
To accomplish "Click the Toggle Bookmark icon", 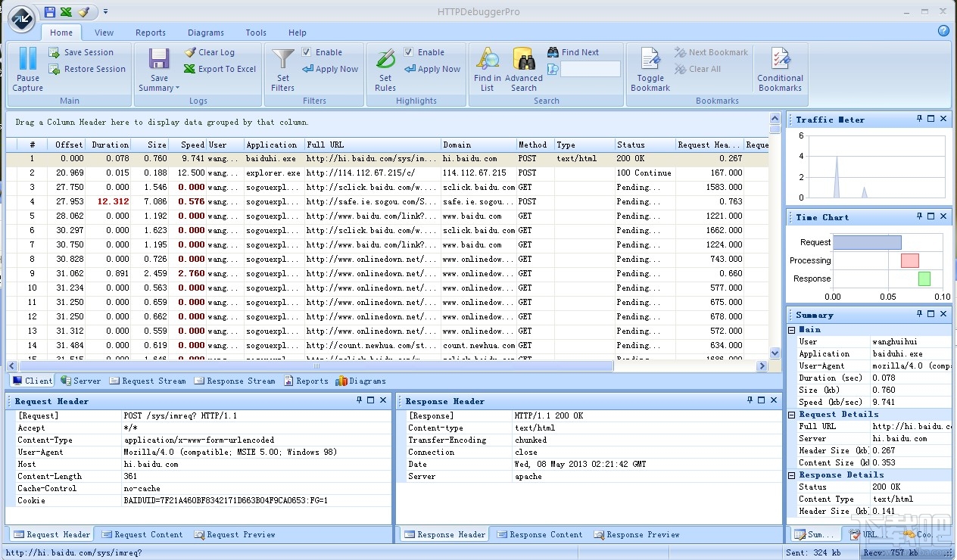I will [650, 59].
